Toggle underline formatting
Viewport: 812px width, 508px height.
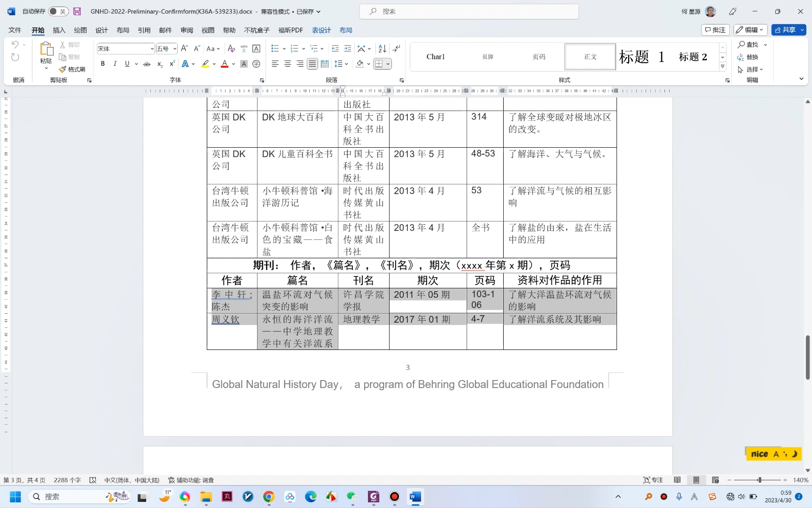(x=127, y=63)
